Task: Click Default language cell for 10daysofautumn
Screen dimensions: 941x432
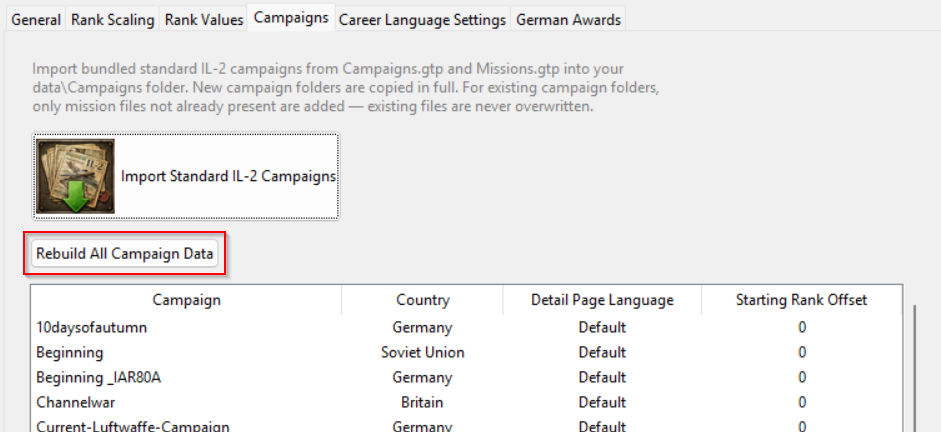Action: point(602,328)
